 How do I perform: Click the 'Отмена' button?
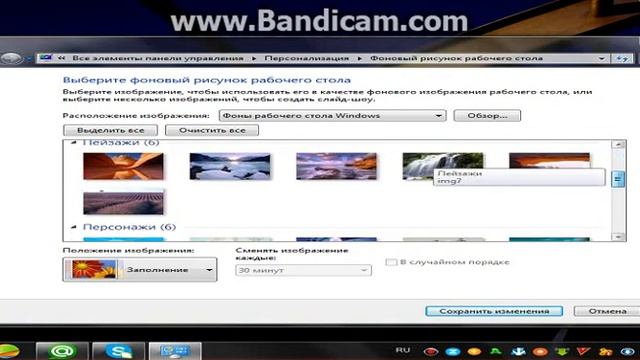tap(607, 311)
